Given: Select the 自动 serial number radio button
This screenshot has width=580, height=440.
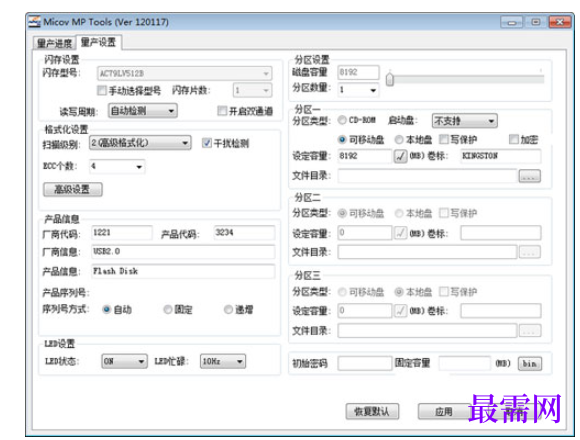Looking at the screenshot, I should click(107, 309).
